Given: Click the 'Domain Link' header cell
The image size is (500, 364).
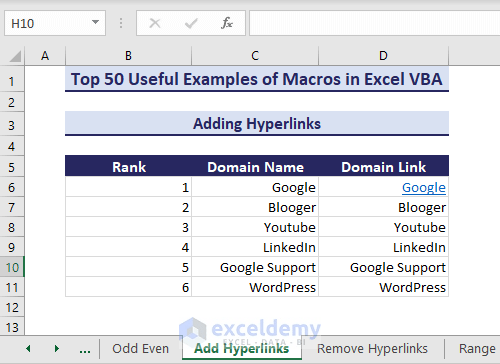Looking at the screenshot, I should point(383,167).
